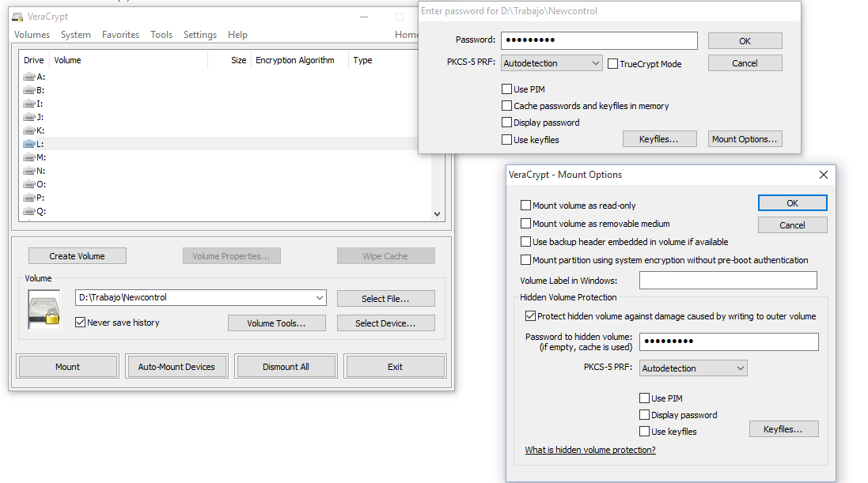Screen dimensions: 868x483
Task: Select drive P: icon in list
Action: click(28, 198)
